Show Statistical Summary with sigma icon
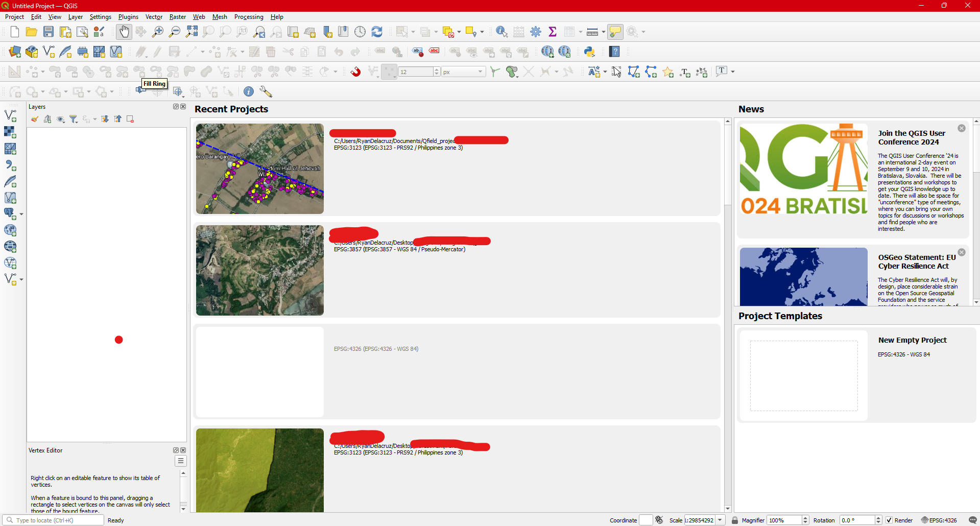The width and height of the screenshot is (980, 526). click(x=553, y=32)
